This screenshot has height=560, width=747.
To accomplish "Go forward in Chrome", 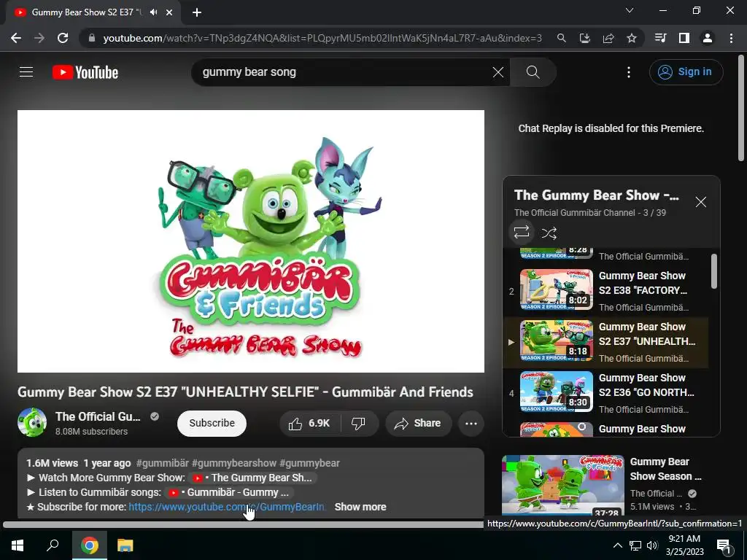I will [39, 38].
